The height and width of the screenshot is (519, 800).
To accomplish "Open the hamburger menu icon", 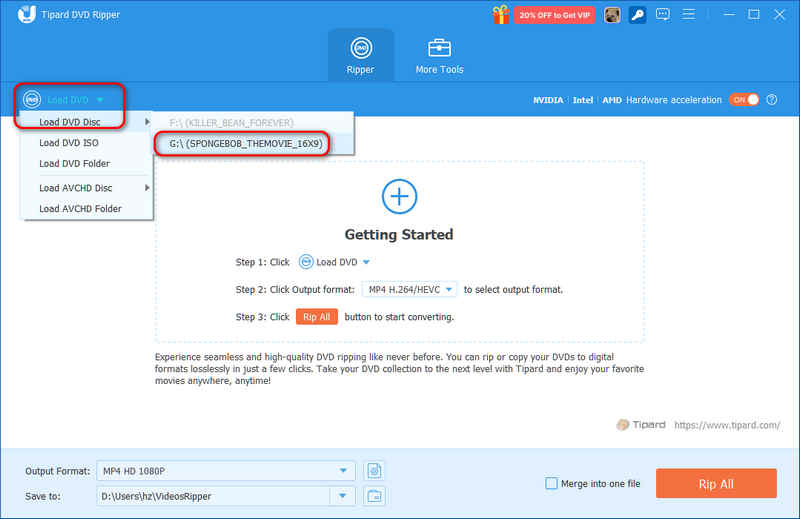I will tap(688, 14).
